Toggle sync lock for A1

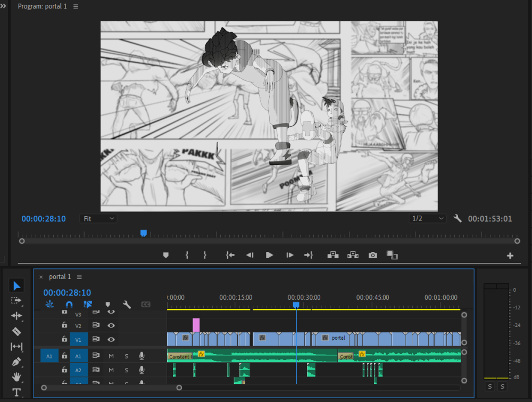click(x=96, y=356)
